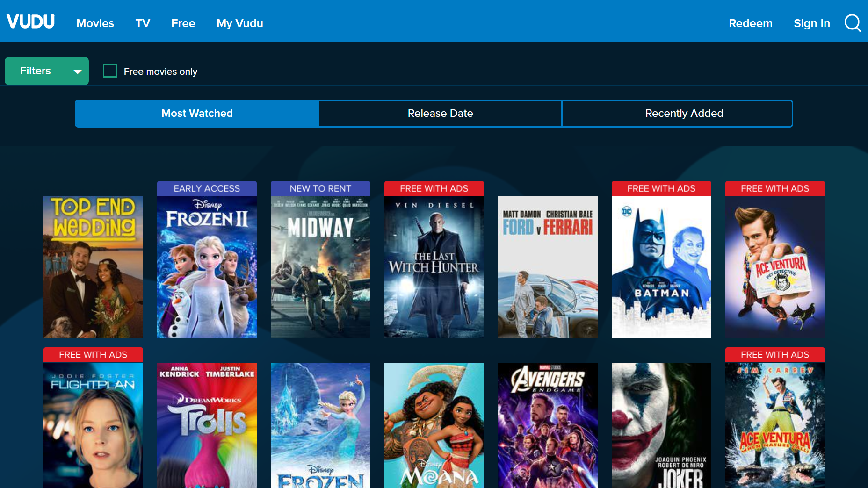Open the Free section
The image size is (868, 488).
(183, 23)
